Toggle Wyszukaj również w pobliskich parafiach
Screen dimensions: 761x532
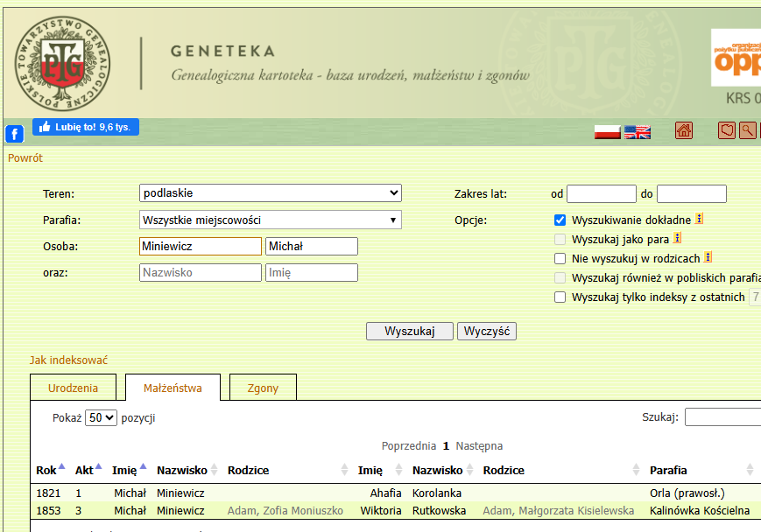560,278
